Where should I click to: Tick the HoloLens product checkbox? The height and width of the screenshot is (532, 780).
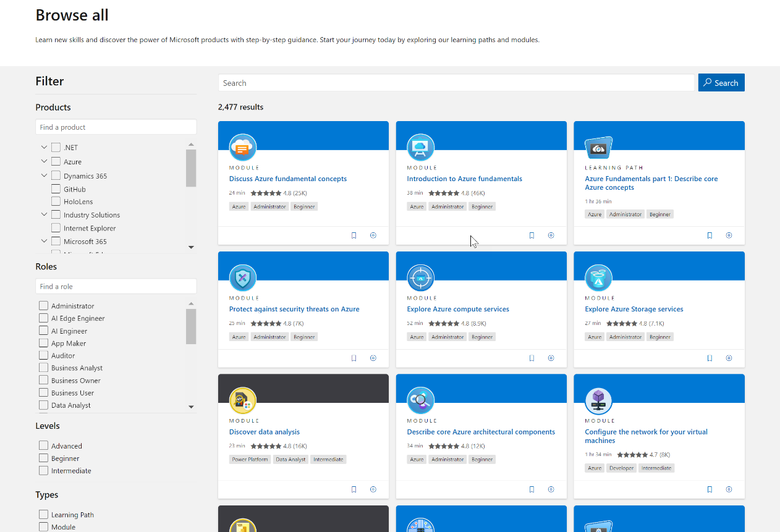pyautogui.click(x=56, y=201)
